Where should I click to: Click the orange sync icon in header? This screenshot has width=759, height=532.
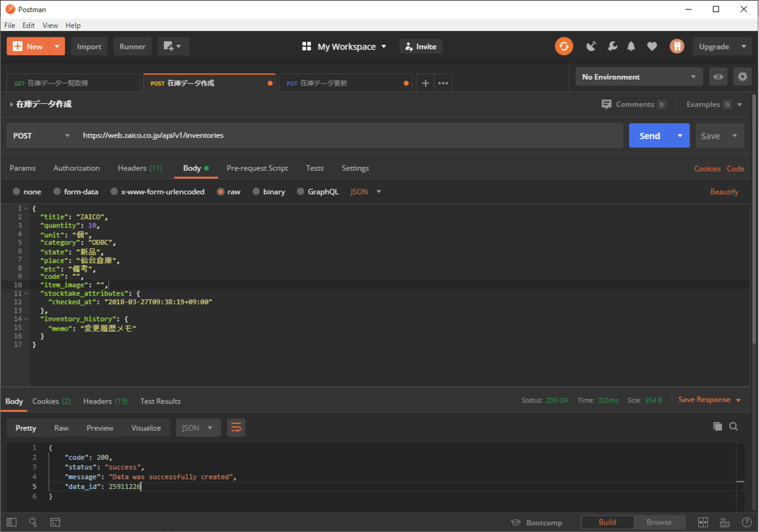coord(564,46)
